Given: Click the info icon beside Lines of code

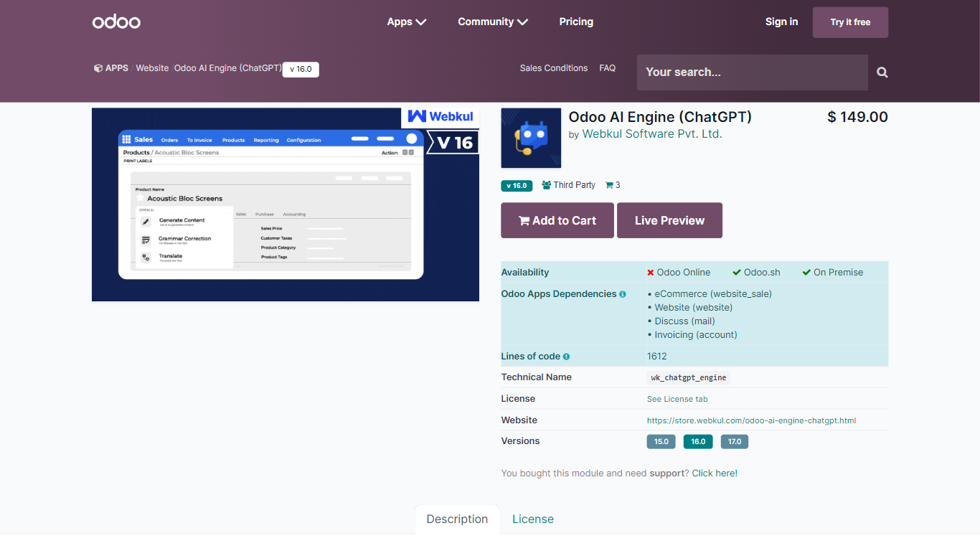Looking at the screenshot, I should [x=567, y=357].
